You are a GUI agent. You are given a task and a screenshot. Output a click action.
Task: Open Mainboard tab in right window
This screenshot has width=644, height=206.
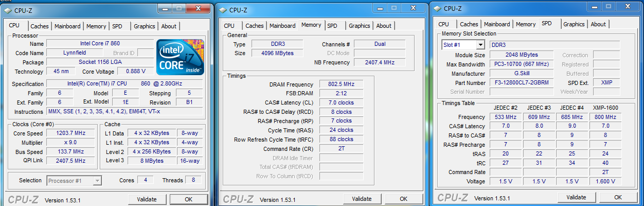[497, 24]
